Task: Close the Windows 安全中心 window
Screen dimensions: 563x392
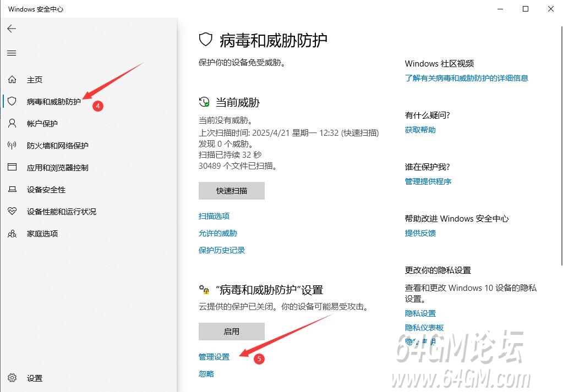Action: click(x=551, y=9)
